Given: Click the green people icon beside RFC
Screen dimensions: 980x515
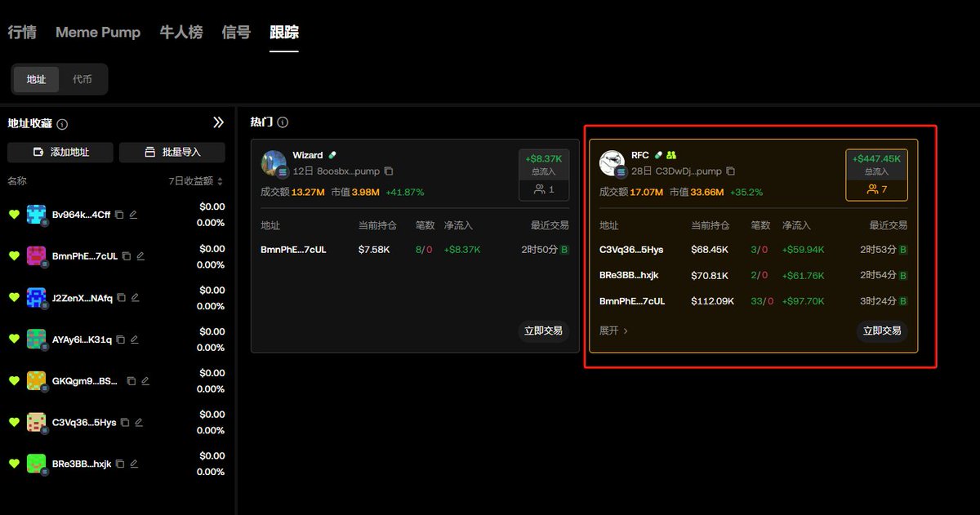Looking at the screenshot, I should pyautogui.click(x=671, y=155).
